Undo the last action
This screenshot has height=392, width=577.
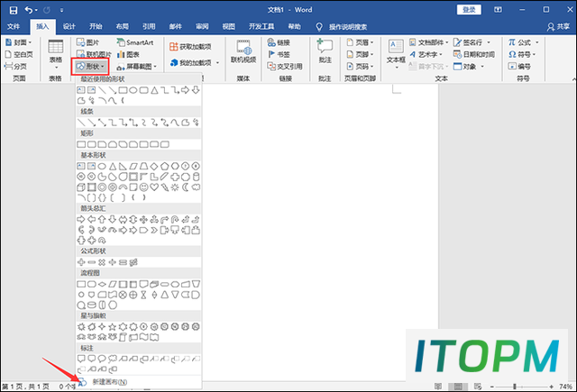click(29, 10)
